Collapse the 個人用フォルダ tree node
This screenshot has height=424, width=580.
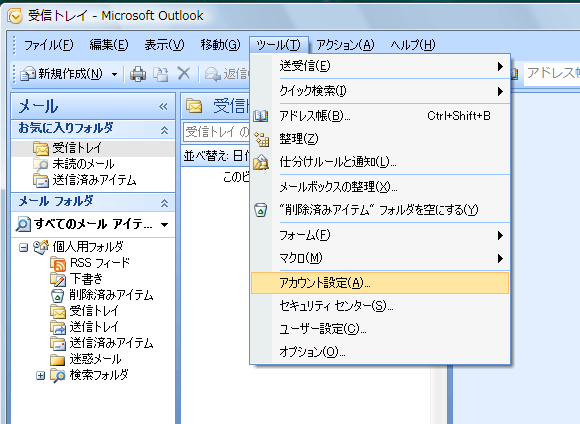(x=23, y=248)
